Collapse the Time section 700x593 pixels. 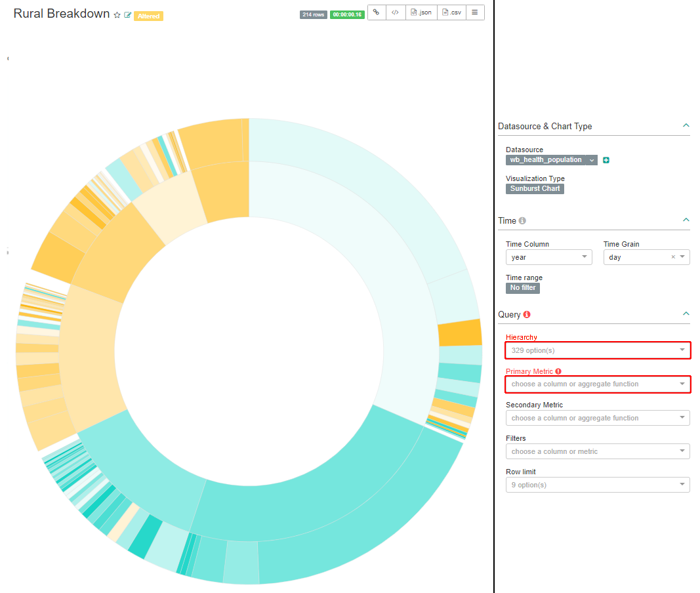tap(686, 220)
